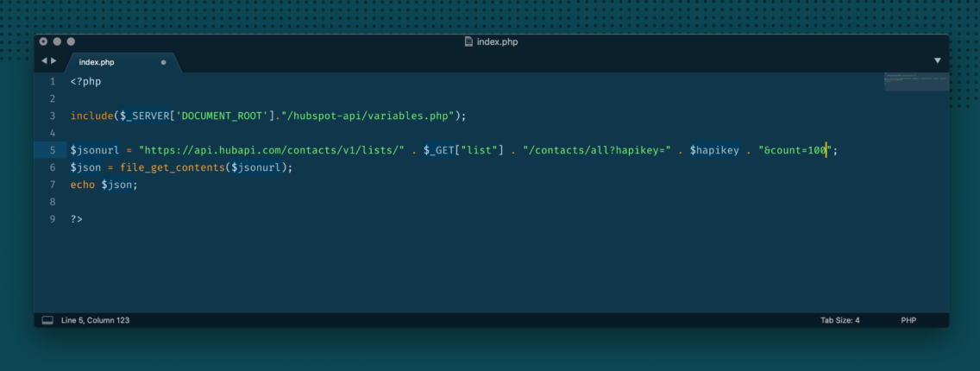Open the Tab Size: 4 indentation menu
980x371 pixels.
pos(839,320)
